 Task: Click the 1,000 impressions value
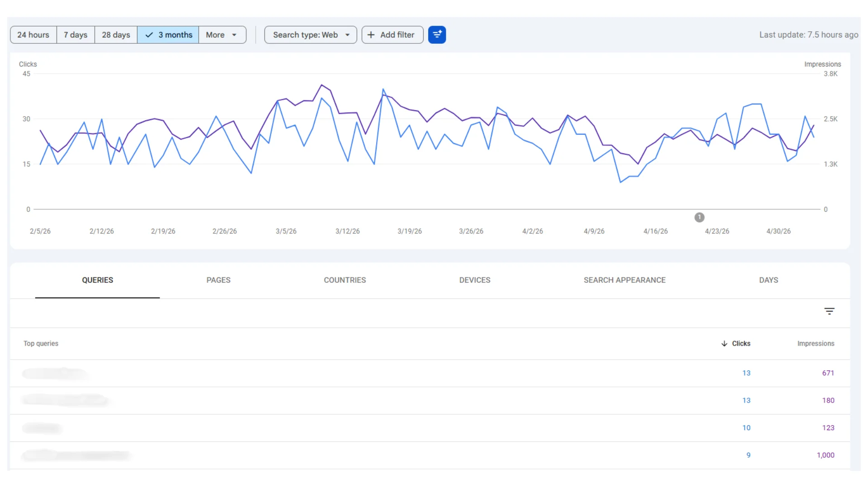pyautogui.click(x=825, y=455)
